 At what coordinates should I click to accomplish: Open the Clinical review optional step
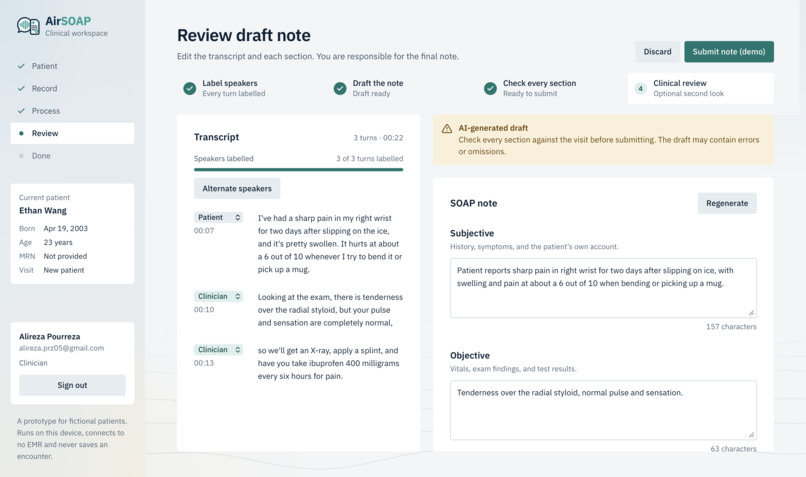(x=701, y=88)
